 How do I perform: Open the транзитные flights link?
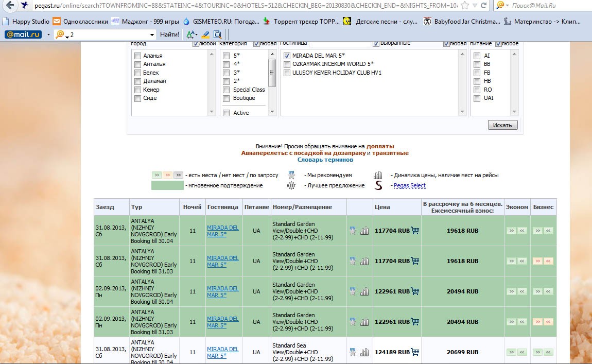point(390,153)
